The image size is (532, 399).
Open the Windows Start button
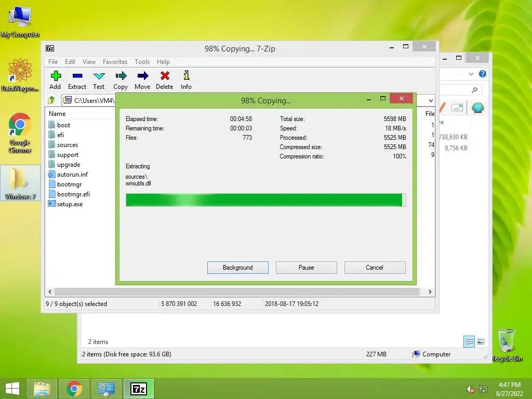[x=12, y=389]
